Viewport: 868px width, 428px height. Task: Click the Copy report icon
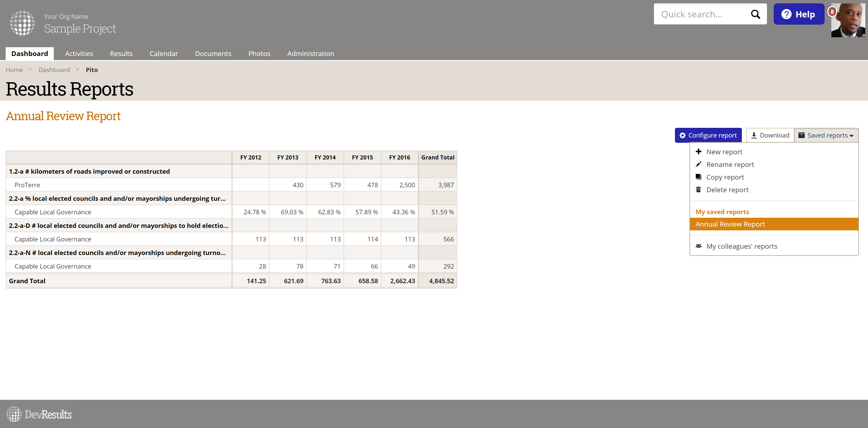[x=698, y=177]
